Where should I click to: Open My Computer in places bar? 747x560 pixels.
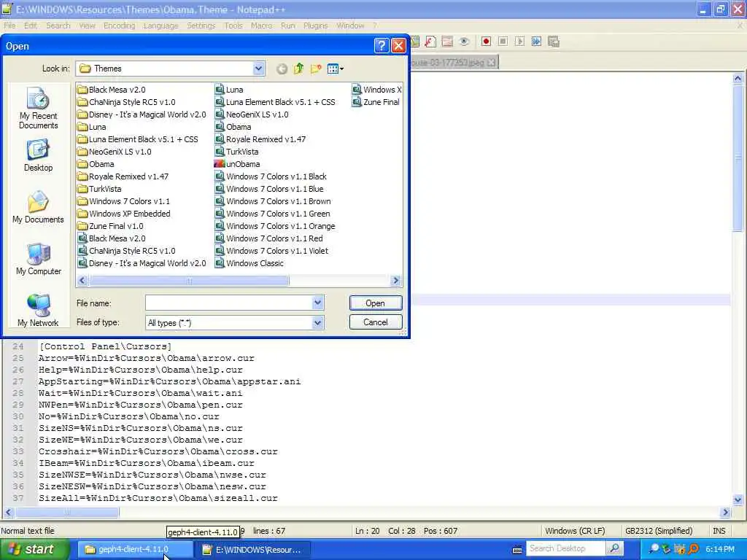point(38,259)
